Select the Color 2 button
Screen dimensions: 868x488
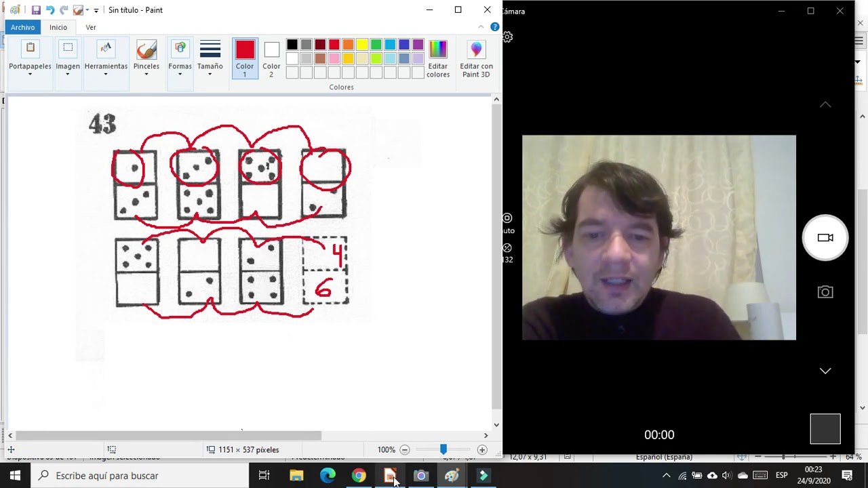click(271, 59)
